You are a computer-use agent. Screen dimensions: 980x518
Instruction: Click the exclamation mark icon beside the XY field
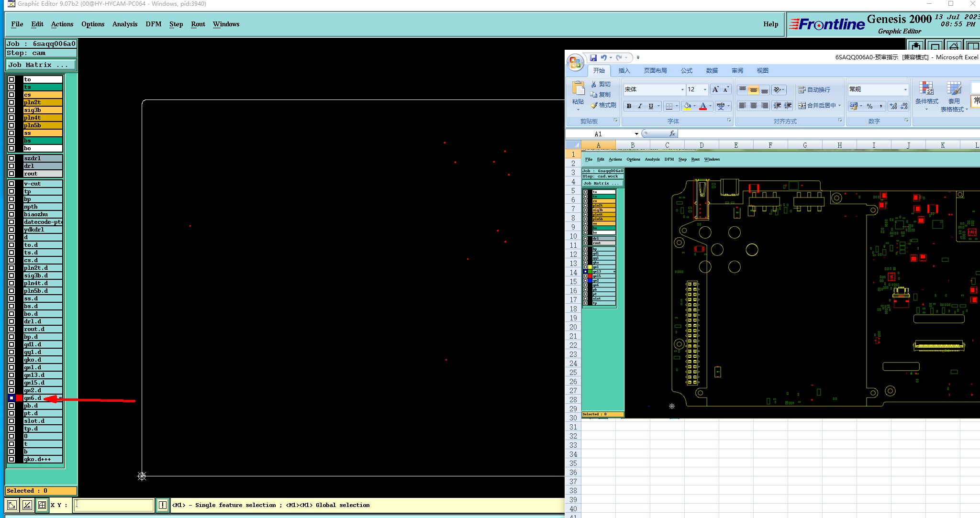click(163, 505)
